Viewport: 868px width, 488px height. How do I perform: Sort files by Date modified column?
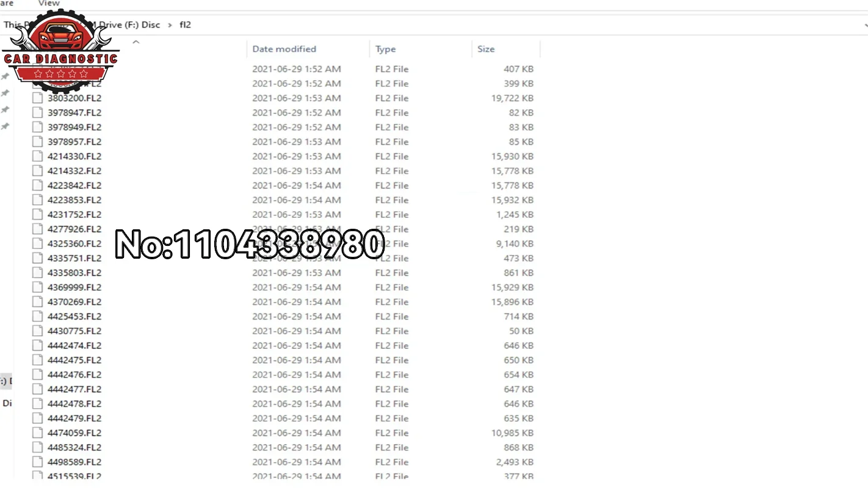(x=284, y=49)
